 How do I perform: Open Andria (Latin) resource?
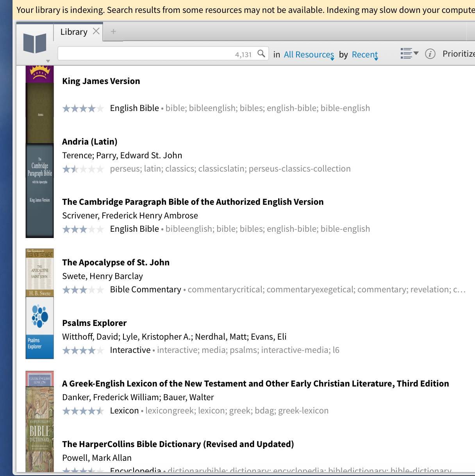(90, 141)
